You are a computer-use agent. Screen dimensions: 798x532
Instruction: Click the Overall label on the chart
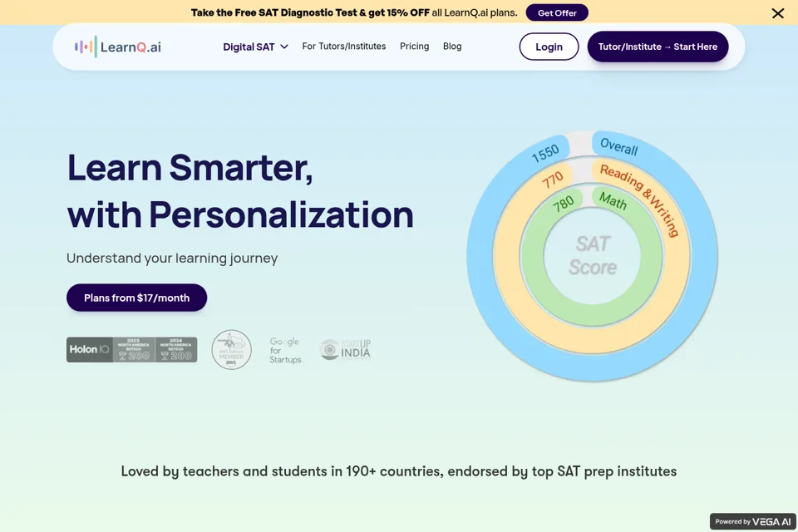coord(618,146)
